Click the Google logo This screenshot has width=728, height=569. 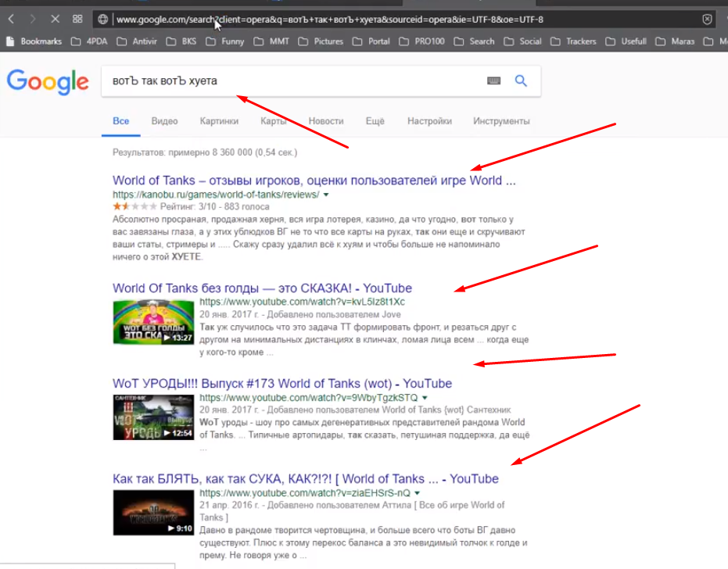(48, 82)
